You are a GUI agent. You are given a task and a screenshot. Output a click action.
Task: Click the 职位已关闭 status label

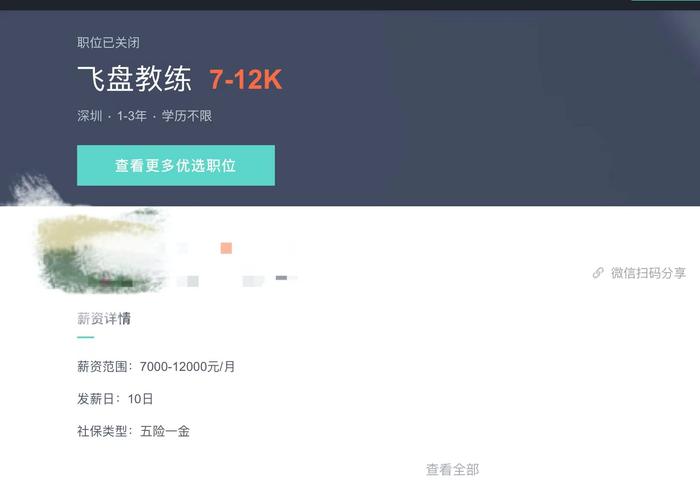(108, 42)
